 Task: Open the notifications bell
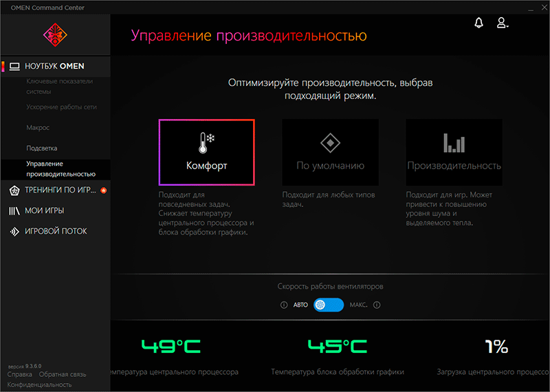(478, 23)
